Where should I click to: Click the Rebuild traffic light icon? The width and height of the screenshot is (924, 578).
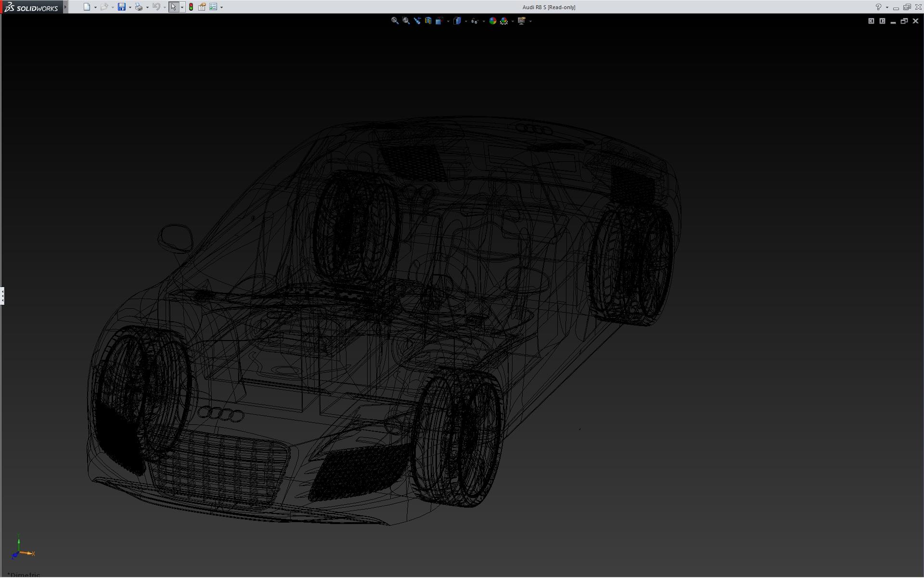coord(191,7)
